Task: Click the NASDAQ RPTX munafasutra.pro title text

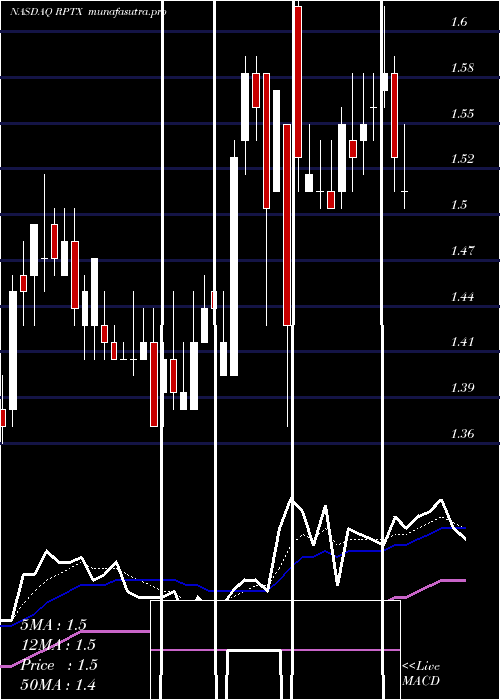Action: coord(88,12)
